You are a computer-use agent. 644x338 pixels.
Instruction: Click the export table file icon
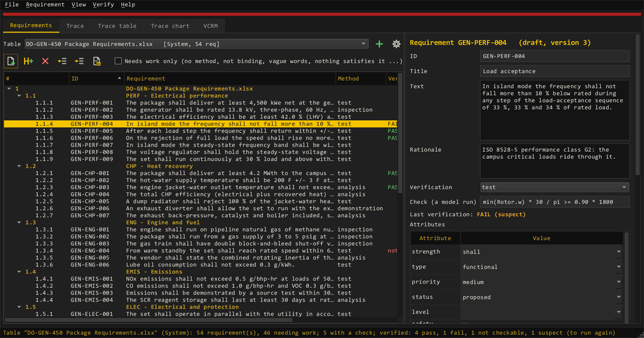tap(97, 61)
